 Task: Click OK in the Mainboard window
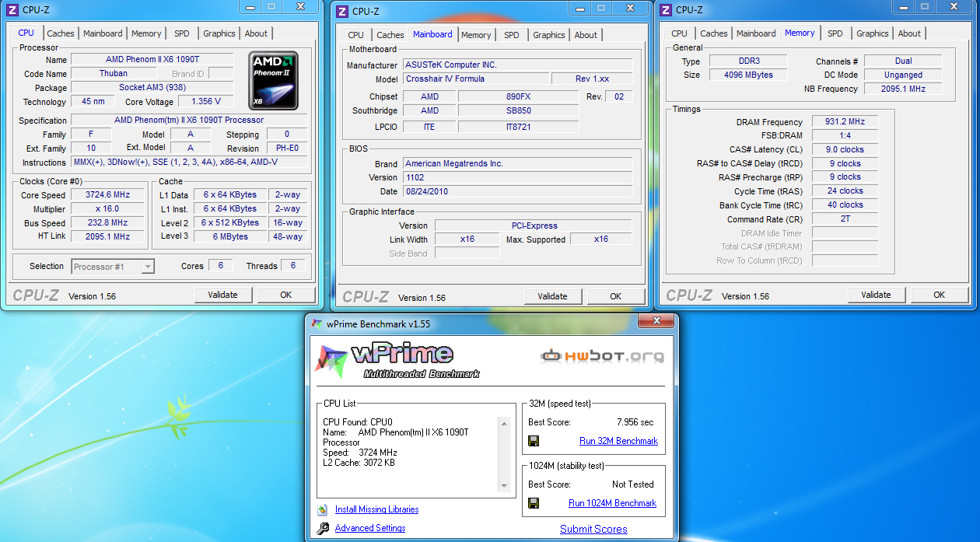point(616,296)
